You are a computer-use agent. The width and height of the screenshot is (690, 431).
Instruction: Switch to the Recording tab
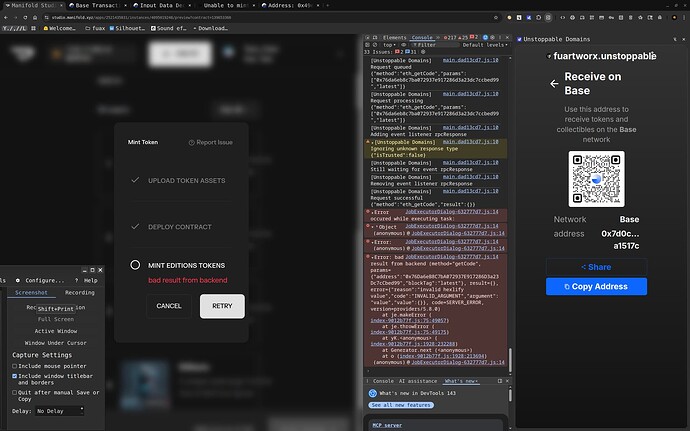80,293
